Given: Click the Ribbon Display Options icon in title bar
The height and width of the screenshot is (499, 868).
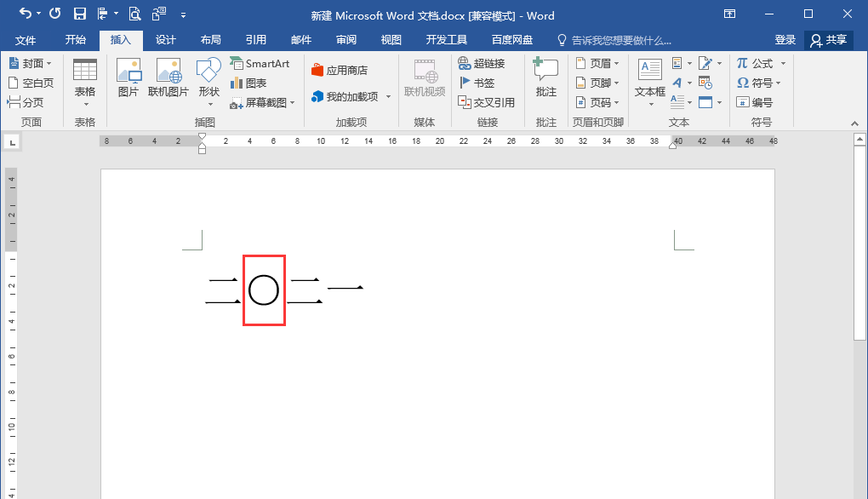Looking at the screenshot, I should click(729, 14).
